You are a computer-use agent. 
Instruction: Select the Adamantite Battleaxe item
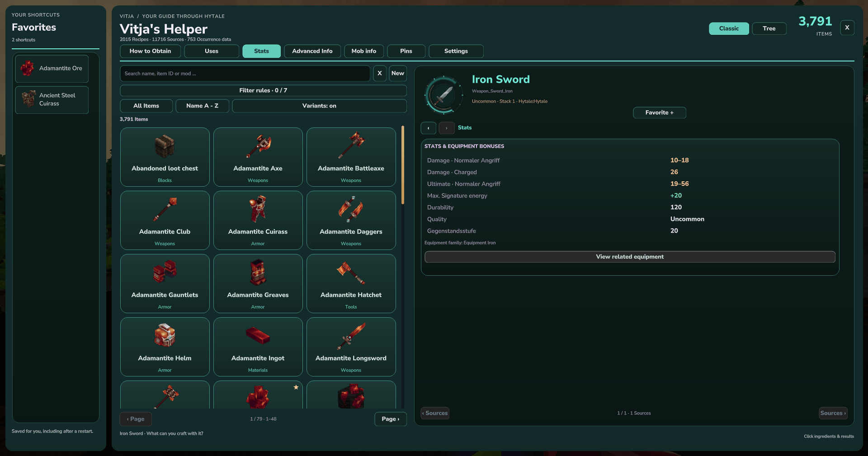[351, 157]
